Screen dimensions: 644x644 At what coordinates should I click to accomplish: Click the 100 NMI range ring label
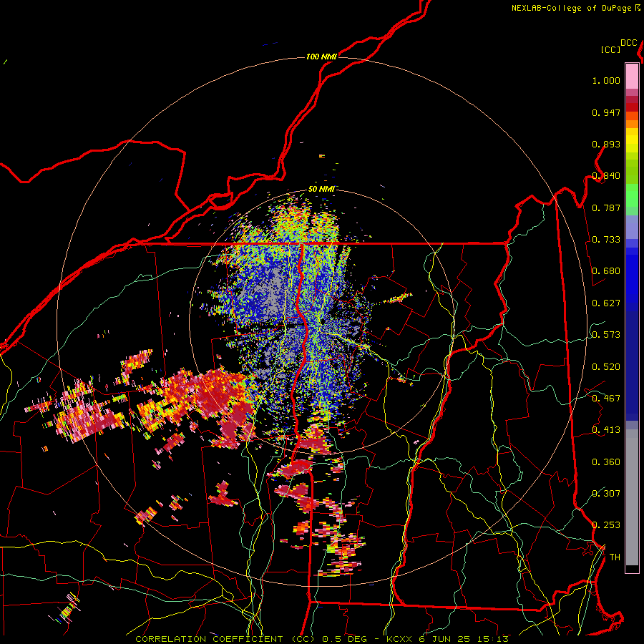(321, 57)
